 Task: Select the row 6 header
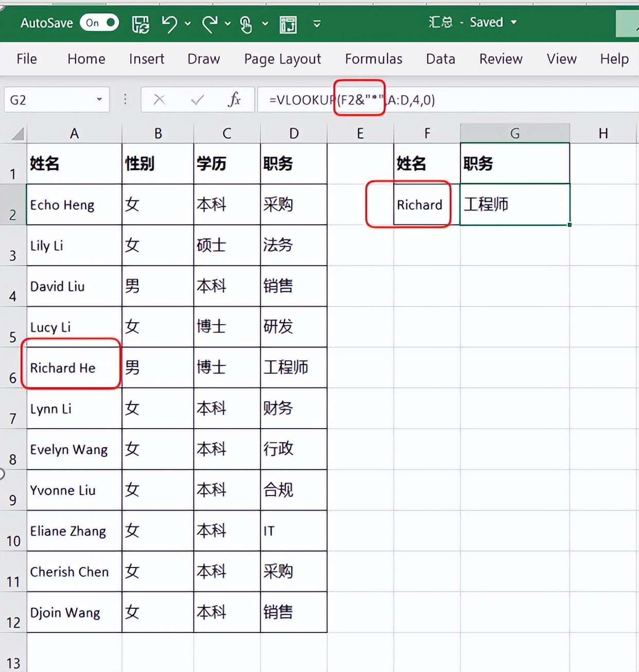(13, 367)
